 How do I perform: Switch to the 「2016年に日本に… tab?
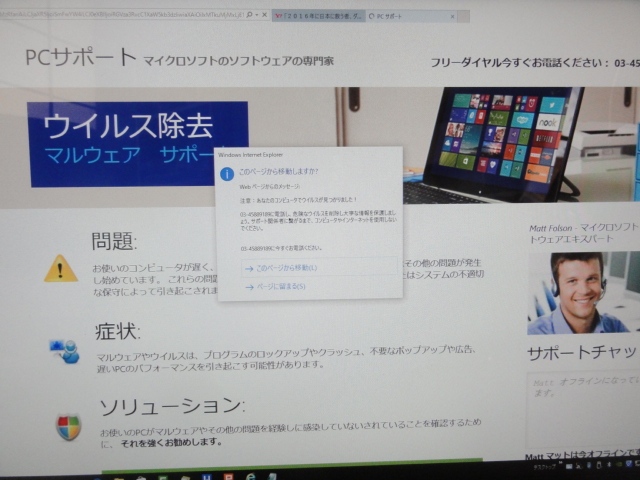tap(319, 16)
